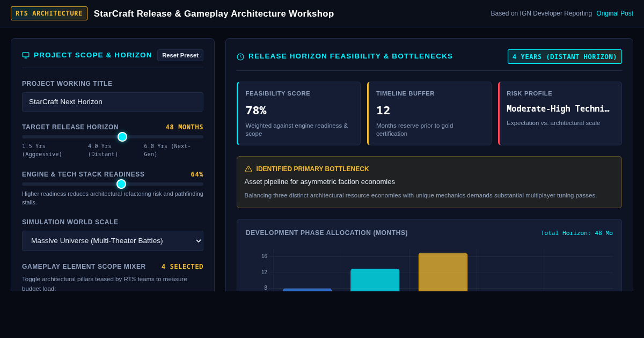Click the Timeline Buffer 12 card
The width and height of the screenshot is (644, 338).
(x=429, y=113)
